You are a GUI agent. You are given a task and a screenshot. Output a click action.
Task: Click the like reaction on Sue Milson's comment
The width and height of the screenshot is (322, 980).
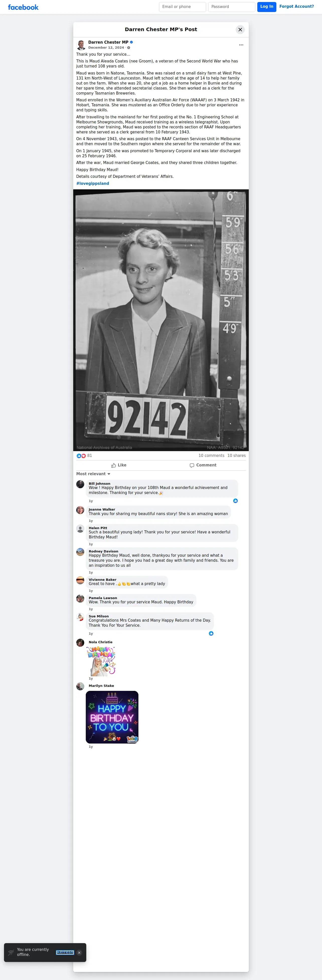tap(211, 633)
